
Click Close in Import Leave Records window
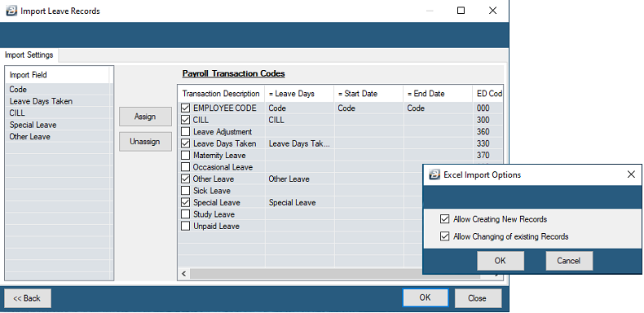478,298
